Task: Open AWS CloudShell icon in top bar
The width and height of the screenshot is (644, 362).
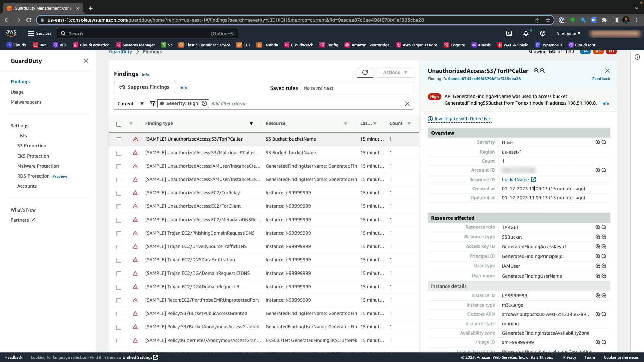Action: (x=509, y=33)
